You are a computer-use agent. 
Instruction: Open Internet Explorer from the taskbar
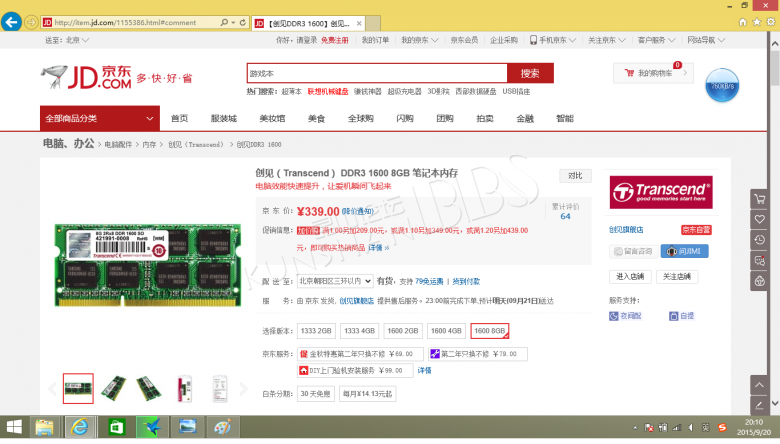click(80, 428)
